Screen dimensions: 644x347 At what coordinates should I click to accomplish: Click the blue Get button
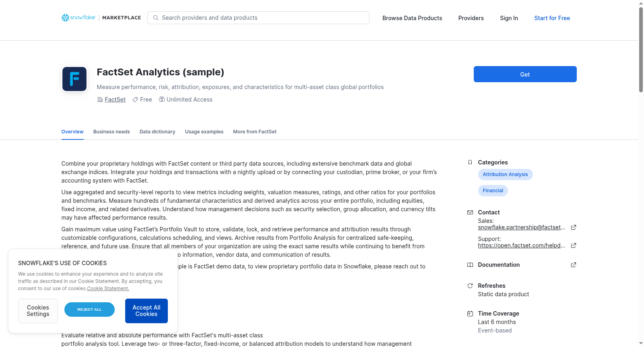[x=525, y=74]
